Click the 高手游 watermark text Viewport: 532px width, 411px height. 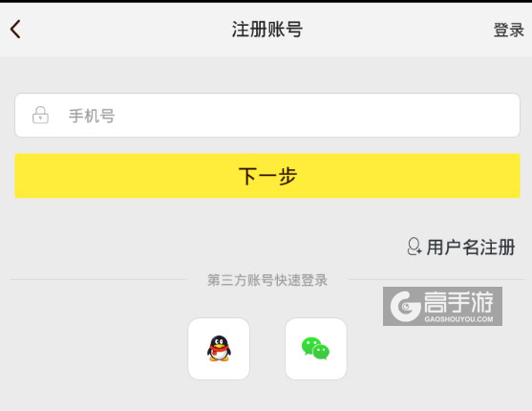coord(458,302)
